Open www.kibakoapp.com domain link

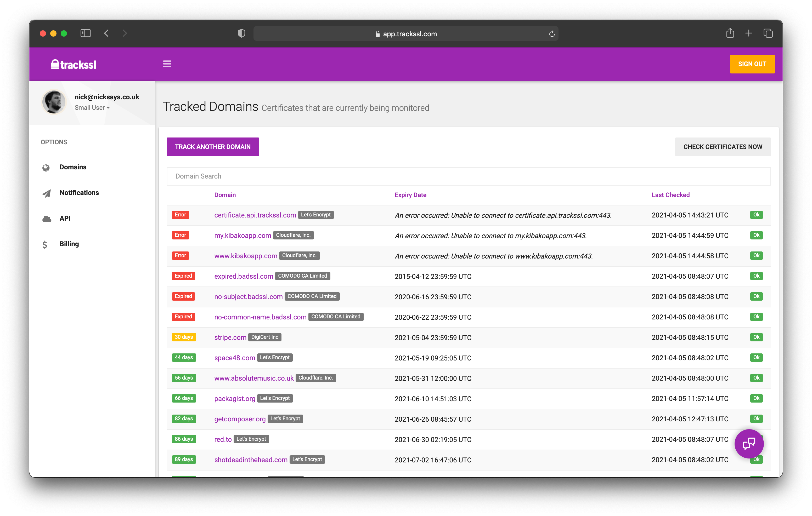coord(245,256)
